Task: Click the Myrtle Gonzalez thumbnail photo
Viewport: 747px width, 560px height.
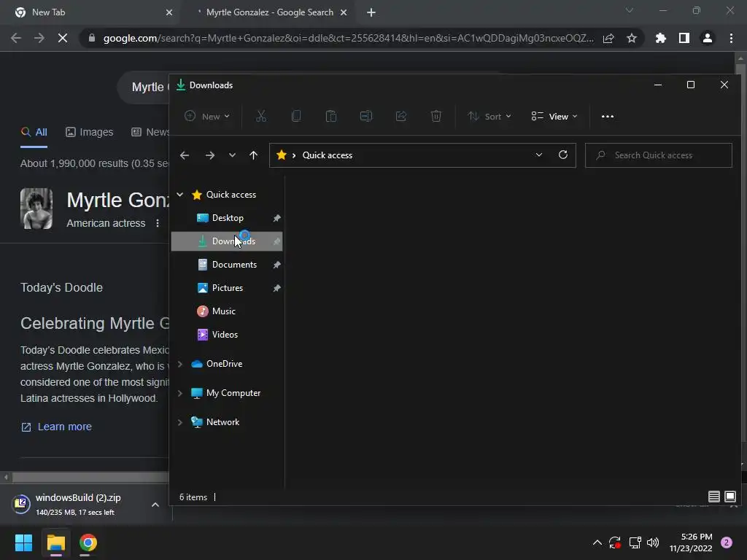Action: point(36,209)
